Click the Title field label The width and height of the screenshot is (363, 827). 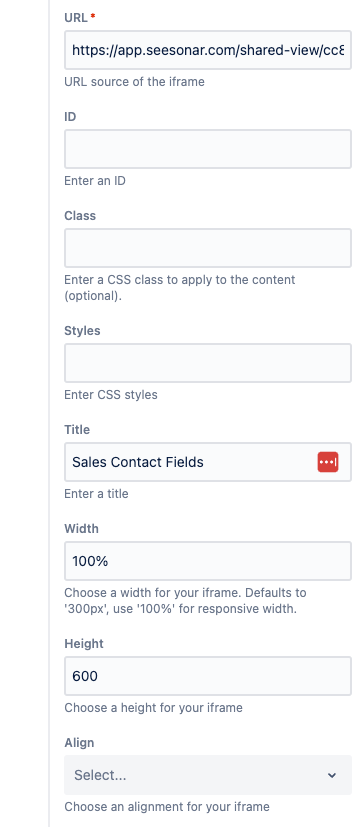click(x=77, y=430)
